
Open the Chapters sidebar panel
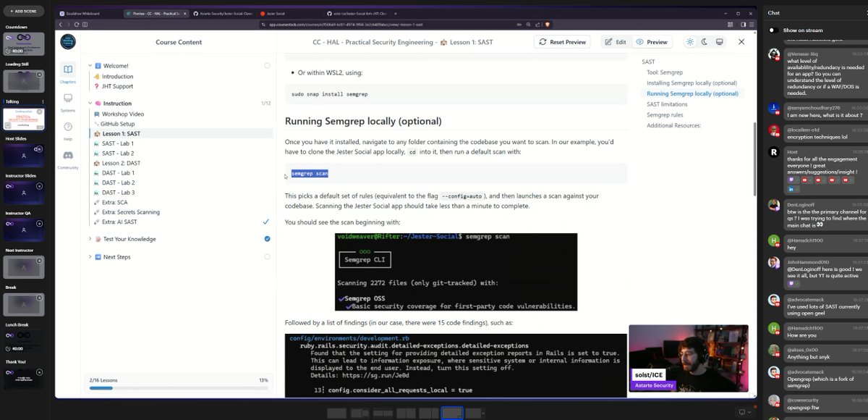[67, 72]
